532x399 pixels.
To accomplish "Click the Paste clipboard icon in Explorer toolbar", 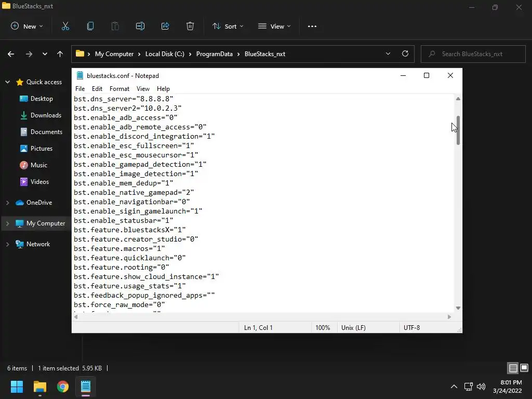I will [115, 26].
